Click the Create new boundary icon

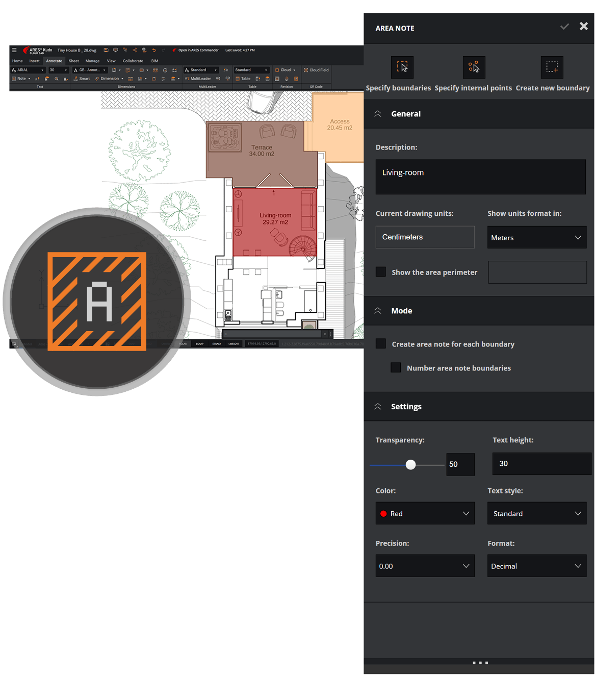tap(552, 67)
